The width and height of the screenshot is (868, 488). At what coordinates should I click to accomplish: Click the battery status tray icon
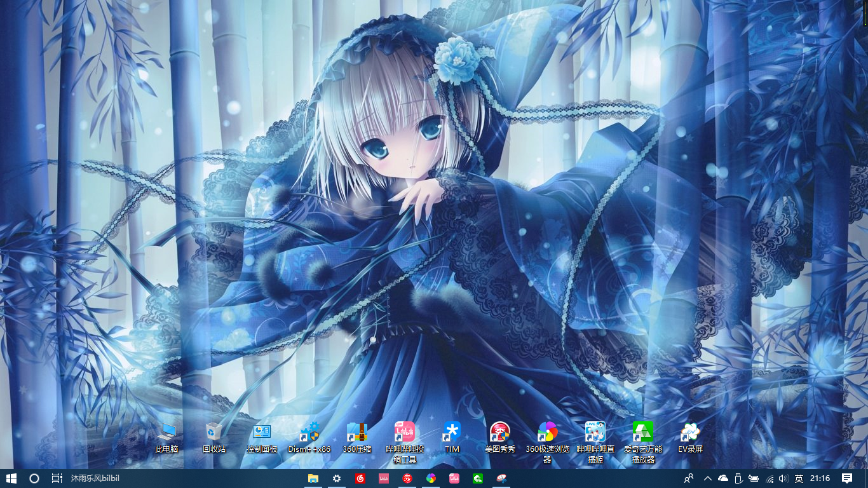tap(754, 478)
